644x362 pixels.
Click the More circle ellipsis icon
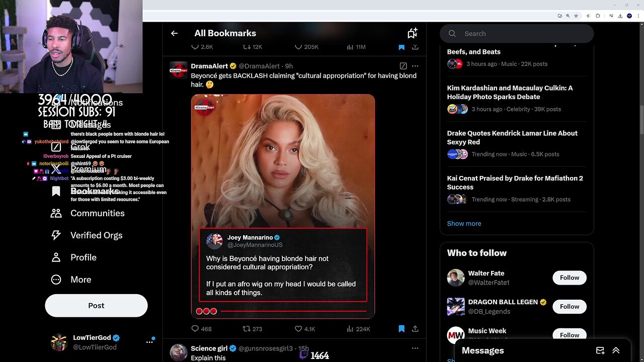56,280
